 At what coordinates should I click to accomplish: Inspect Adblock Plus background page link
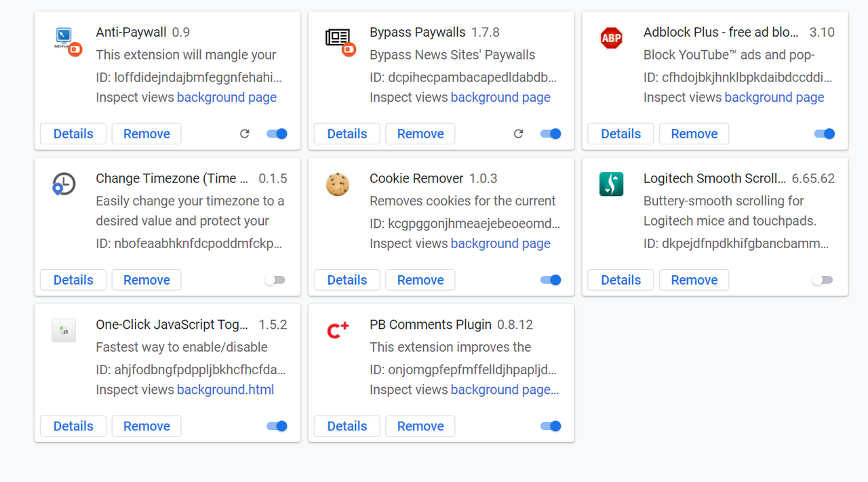click(x=774, y=98)
